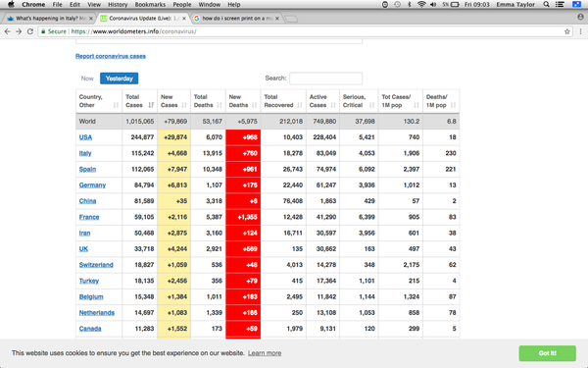Screen dimensions: 588x368
Task: Click the Report coronavirus cases link
Action: [111, 56]
